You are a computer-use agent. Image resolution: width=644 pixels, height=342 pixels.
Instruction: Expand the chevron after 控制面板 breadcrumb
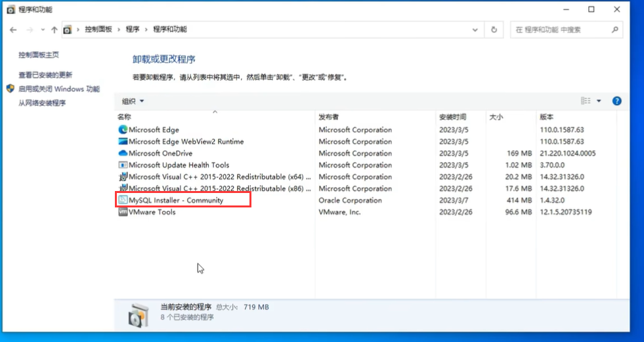[x=119, y=30]
